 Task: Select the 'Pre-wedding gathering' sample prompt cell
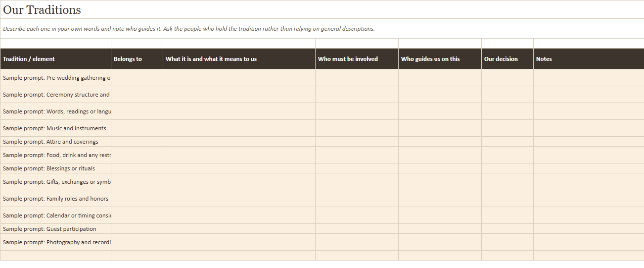coord(55,78)
